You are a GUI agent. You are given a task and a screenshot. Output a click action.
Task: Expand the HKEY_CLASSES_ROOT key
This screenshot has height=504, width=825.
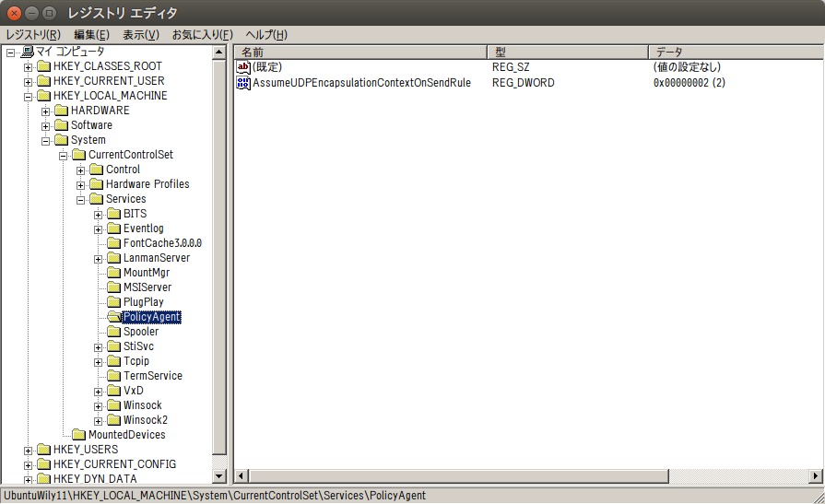click(28, 67)
